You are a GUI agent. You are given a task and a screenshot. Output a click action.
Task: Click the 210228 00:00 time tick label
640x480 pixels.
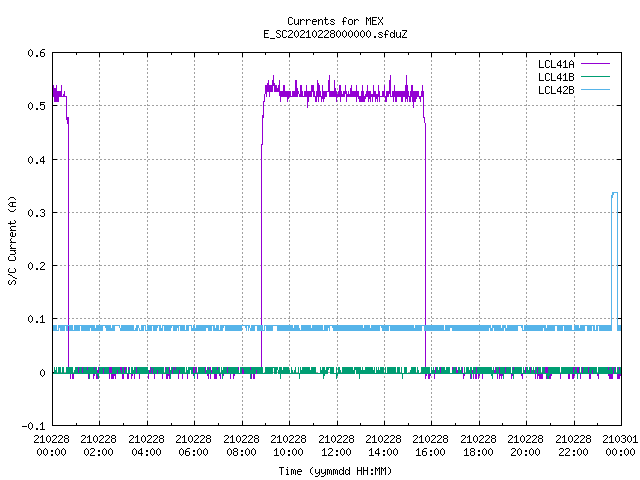click(x=51, y=446)
